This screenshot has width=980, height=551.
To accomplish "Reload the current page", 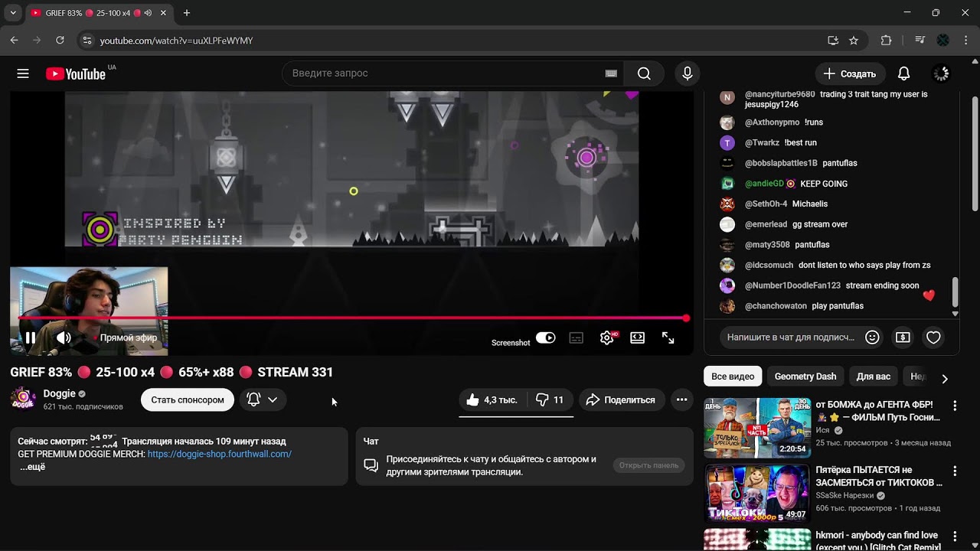I will pyautogui.click(x=60, y=41).
